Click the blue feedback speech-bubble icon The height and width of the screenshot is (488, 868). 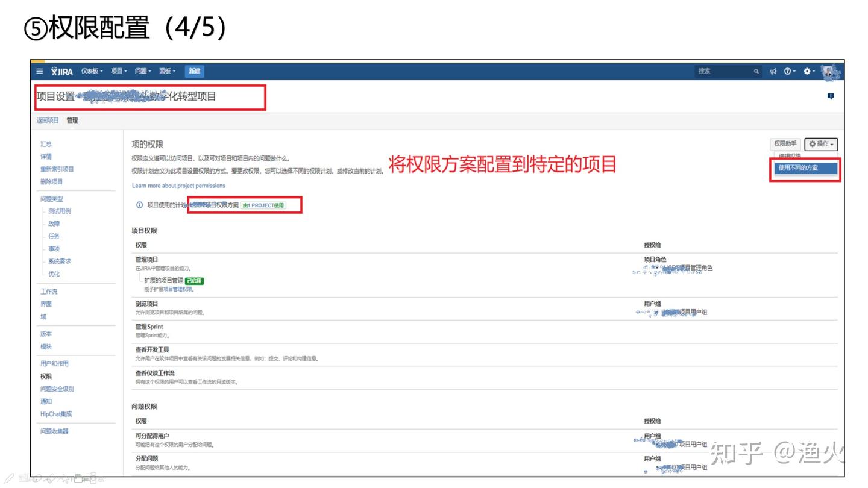pyautogui.click(x=831, y=96)
